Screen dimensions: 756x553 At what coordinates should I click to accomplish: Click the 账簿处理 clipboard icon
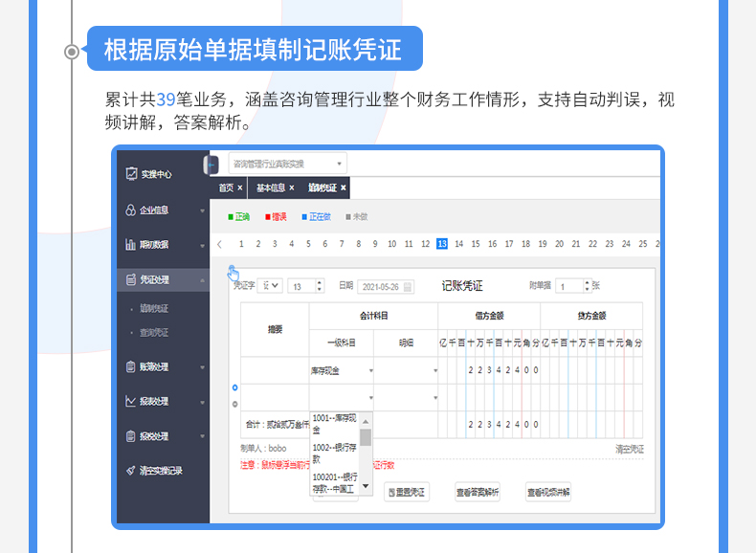pos(131,366)
